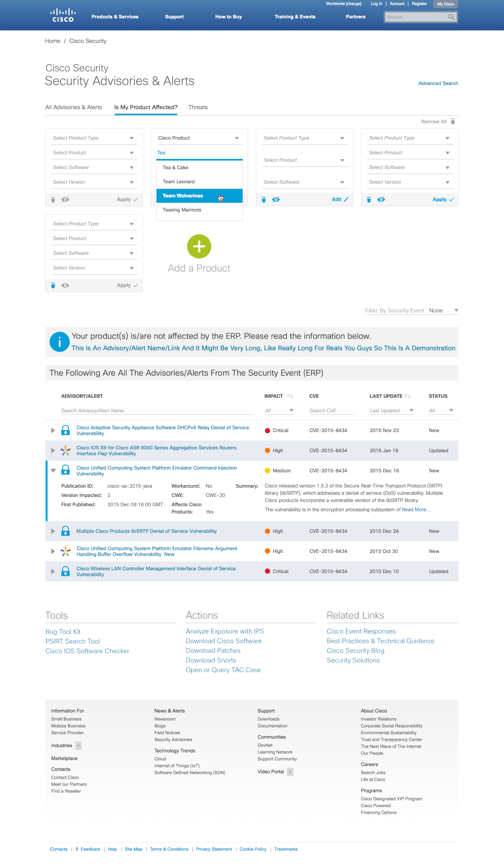Sort by Impact using sort icon
The width and height of the screenshot is (504, 868).
tap(290, 396)
